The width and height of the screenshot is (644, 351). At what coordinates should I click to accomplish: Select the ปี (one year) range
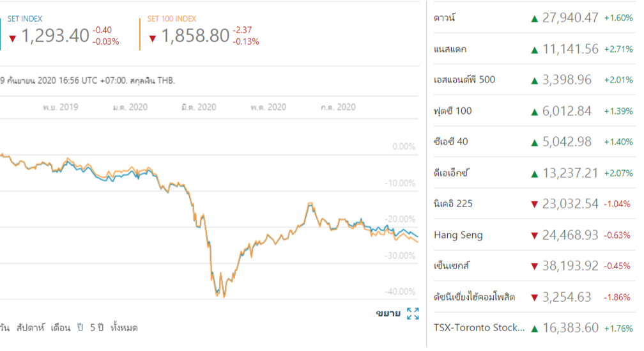coord(80,328)
